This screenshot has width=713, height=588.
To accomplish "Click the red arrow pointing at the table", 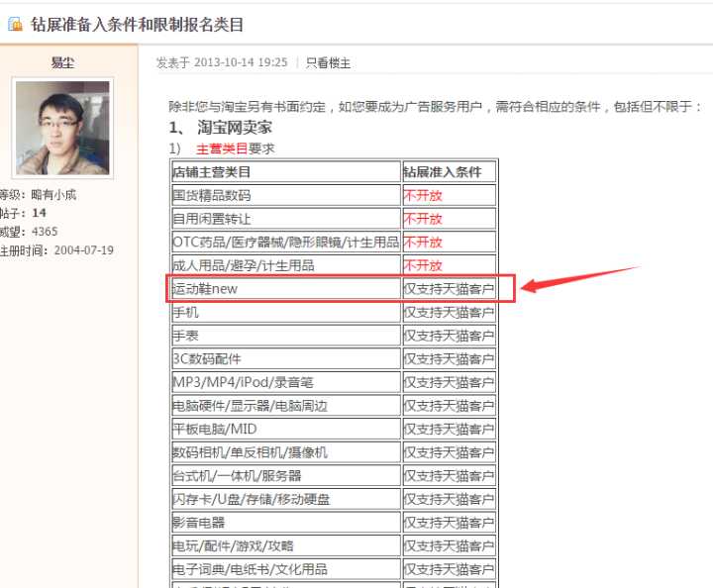I will (x=579, y=280).
